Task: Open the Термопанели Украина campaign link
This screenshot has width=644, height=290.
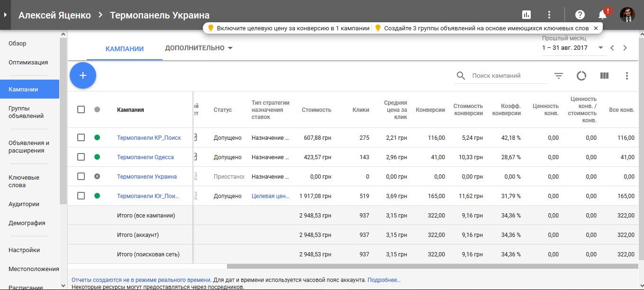Action: pyautogui.click(x=147, y=176)
